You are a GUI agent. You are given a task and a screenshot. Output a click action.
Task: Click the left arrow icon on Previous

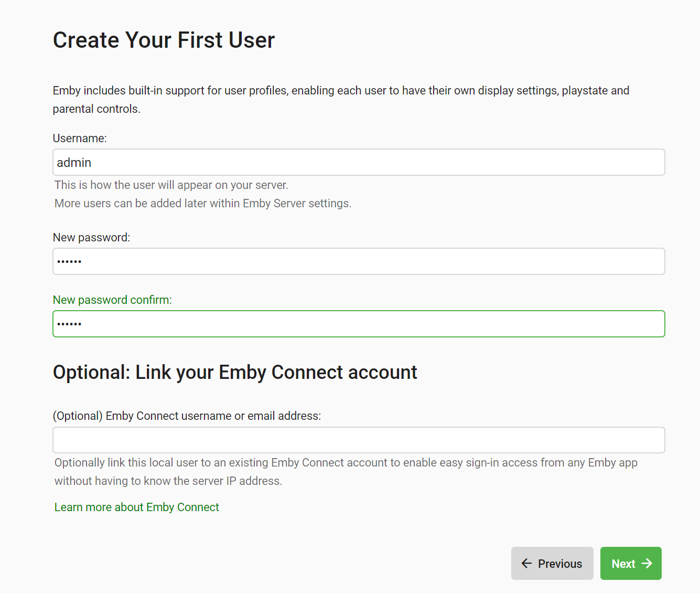526,564
